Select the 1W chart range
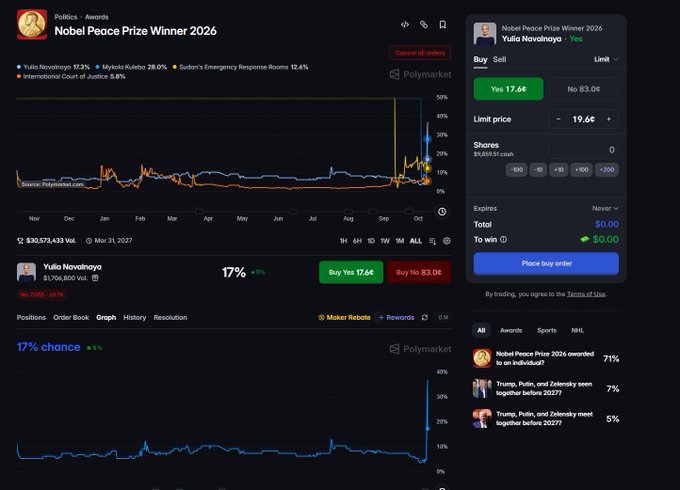Screen dimensions: 680x490 (385, 241)
